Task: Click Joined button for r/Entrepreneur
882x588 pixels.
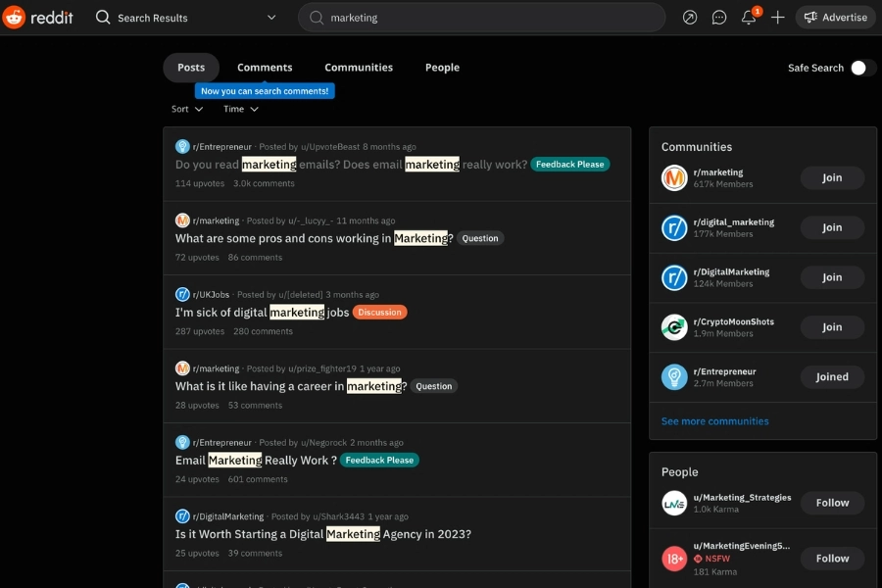Action: [x=832, y=377]
